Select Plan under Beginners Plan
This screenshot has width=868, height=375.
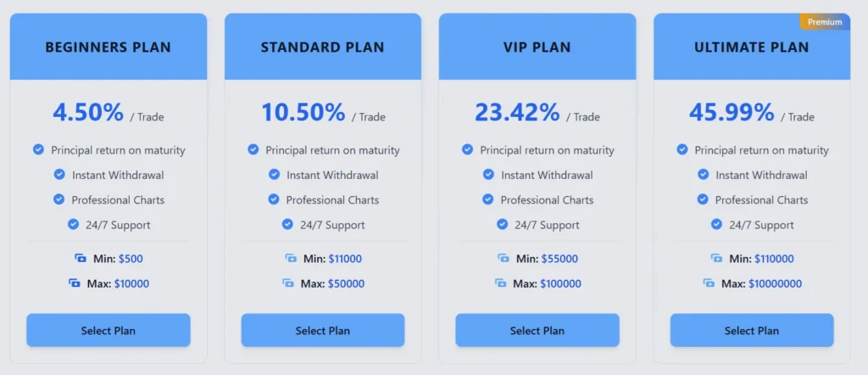coord(108,330)
